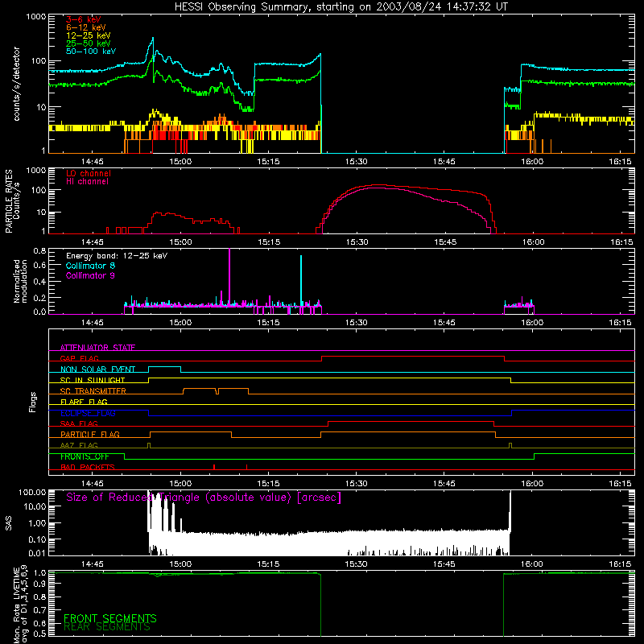This screenshot has height=644, width=644.
Task: Click the PARTICLE FLAG label
Action: (90, 434)
